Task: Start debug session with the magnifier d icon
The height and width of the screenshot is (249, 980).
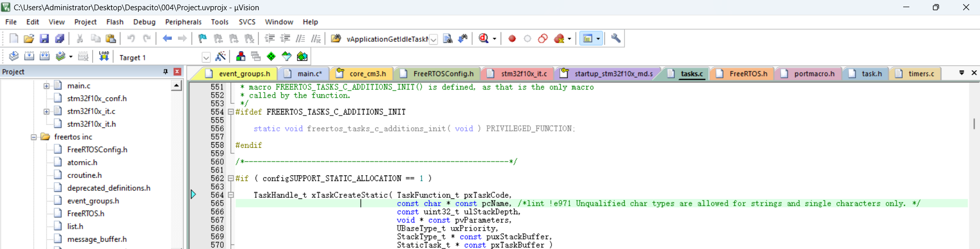Action: (483, 38)
